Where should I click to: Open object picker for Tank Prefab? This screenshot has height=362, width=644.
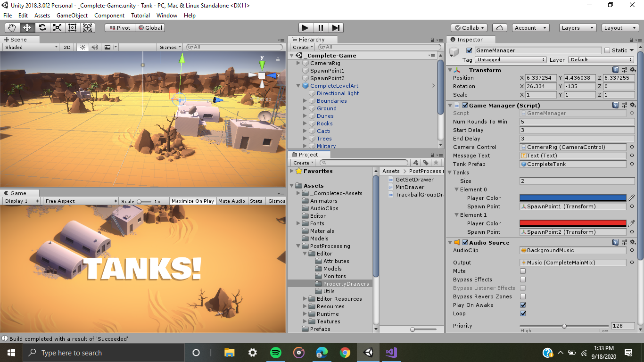(x=632, y=164)
